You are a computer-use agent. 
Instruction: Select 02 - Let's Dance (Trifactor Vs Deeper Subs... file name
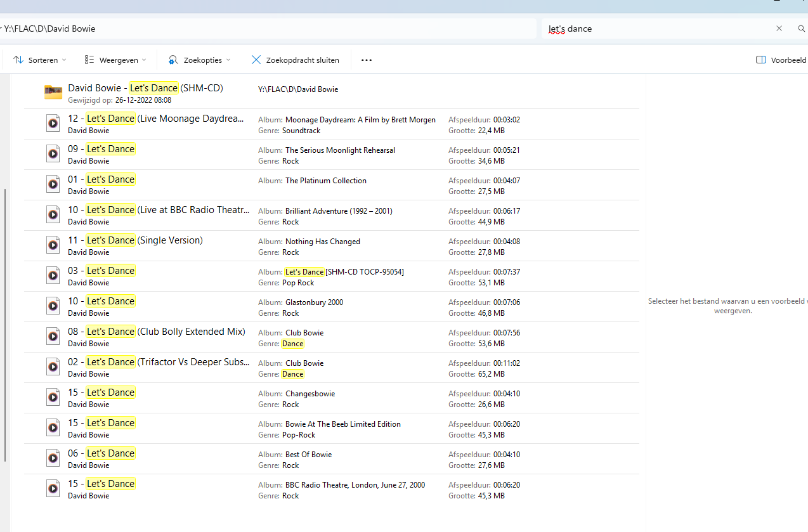[159, 362]
